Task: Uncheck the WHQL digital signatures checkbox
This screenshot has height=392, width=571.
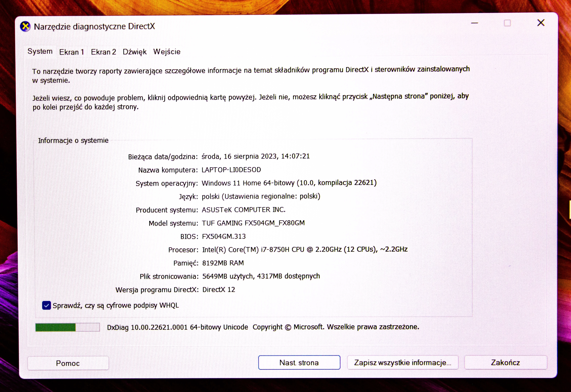Action: point(46,305)
